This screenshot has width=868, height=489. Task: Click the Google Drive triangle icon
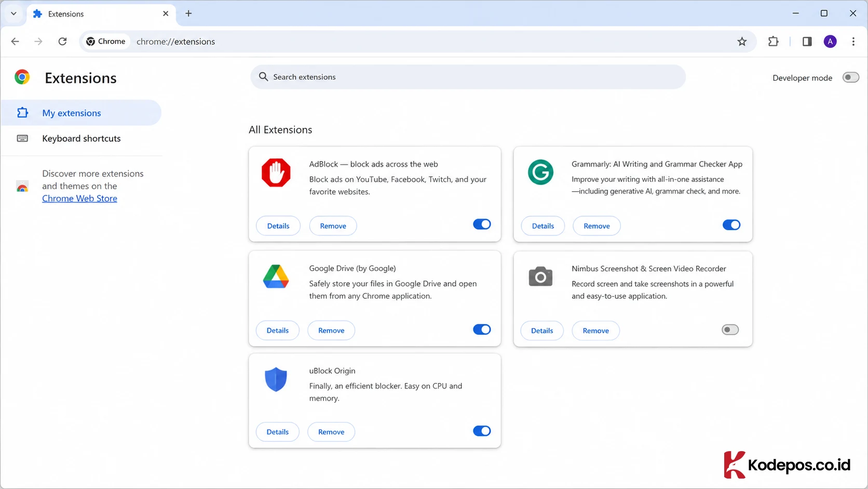click(276, 276)
